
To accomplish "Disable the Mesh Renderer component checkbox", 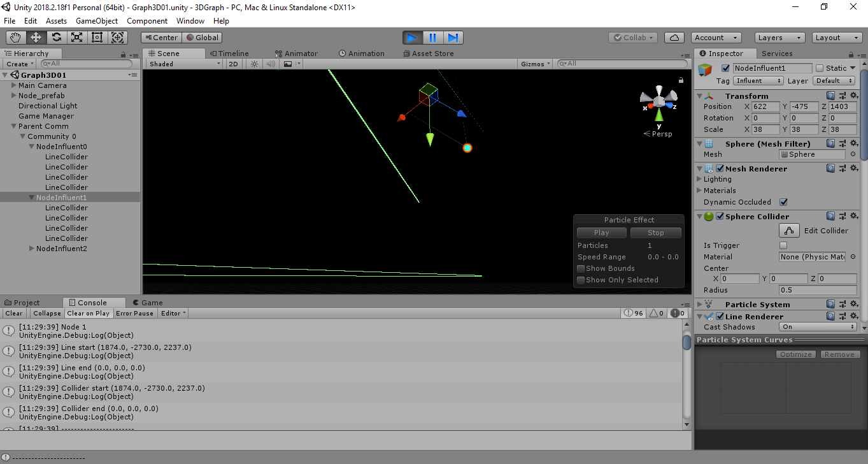I will [720, 168].
